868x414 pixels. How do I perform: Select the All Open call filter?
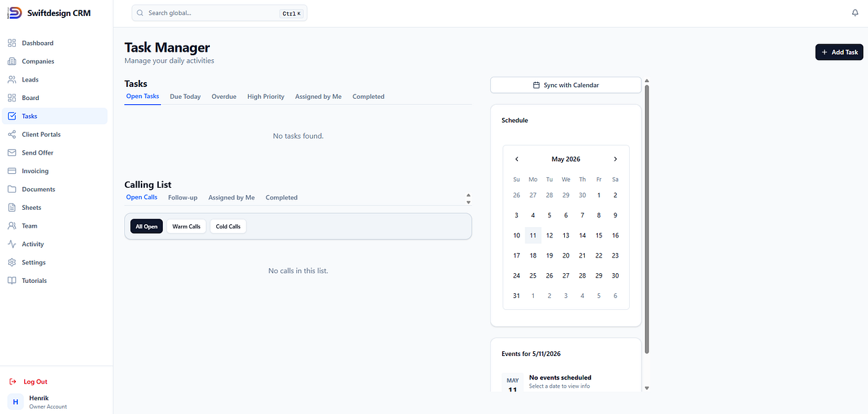[146, 226]
